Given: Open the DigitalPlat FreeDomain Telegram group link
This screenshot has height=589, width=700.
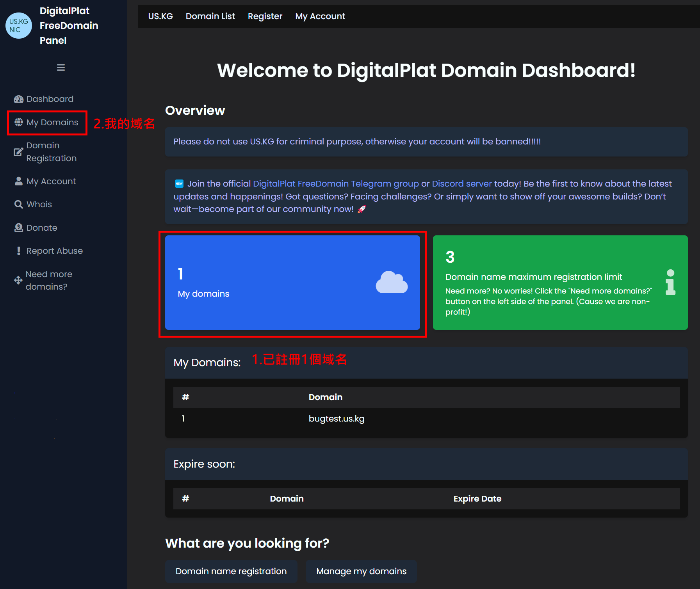Looking at the screenshot, I should (x=336, y=184).
